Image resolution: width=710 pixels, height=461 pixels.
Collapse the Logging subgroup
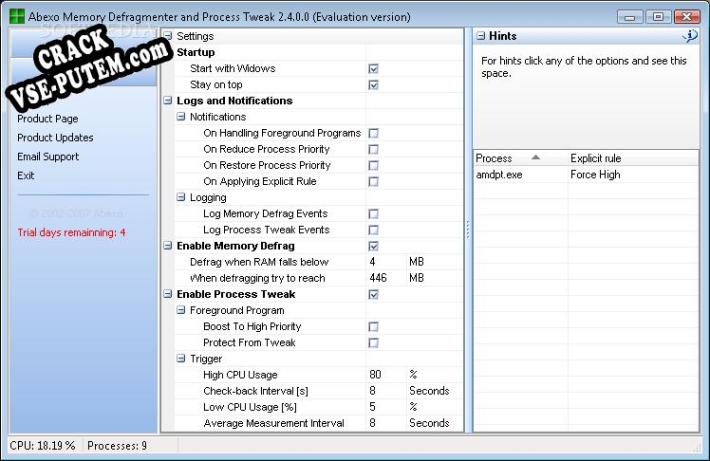click(181, 197)
